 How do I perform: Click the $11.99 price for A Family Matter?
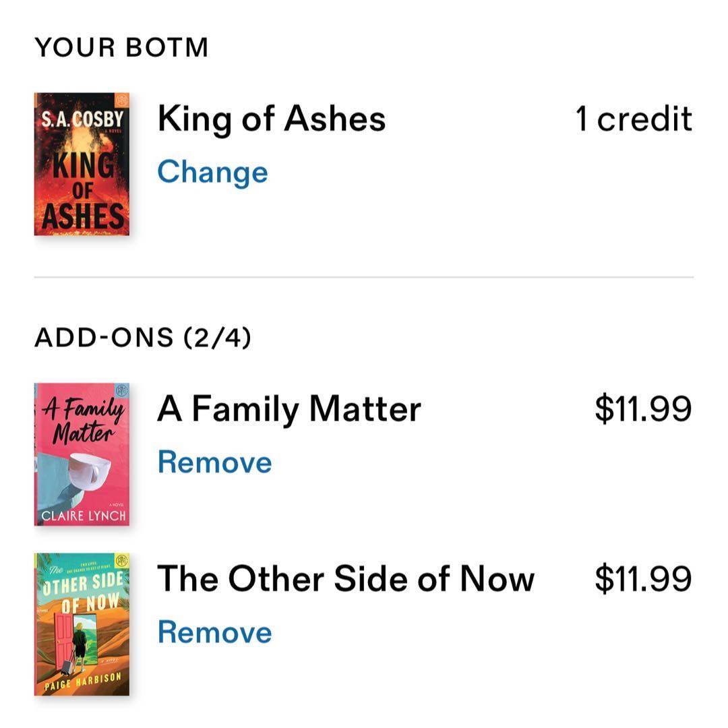[642, 409]
